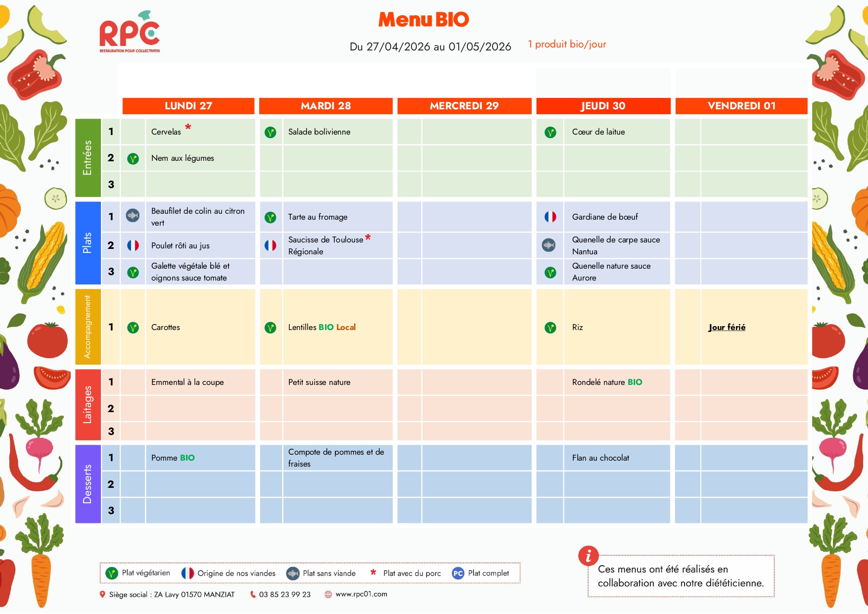This screenshot has height=614, width=868.
Task: Click the vegetarian icon beside Salade bolivienne
Action: pos(270,133)
